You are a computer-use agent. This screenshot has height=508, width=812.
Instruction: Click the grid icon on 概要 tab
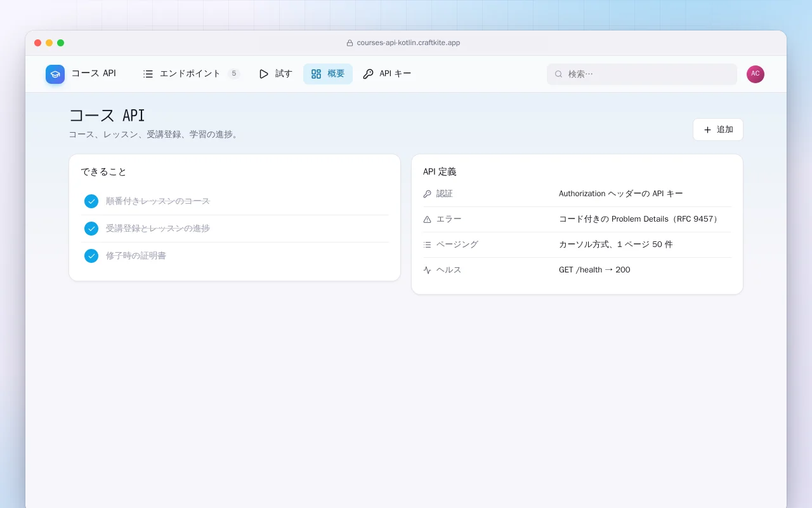point(316,74)
